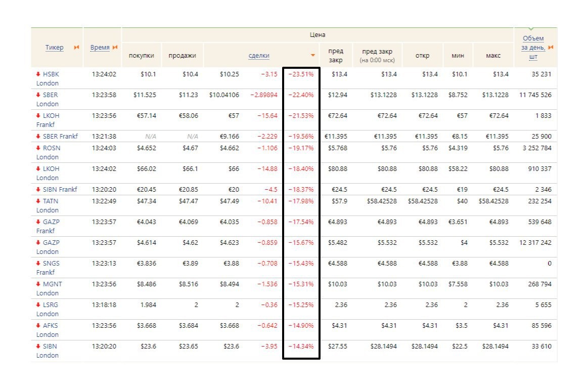Click the red down arrow beside SIBN London
Viewport: 588px width, 389px height.
pyautogui.click(x=38, y=346)
